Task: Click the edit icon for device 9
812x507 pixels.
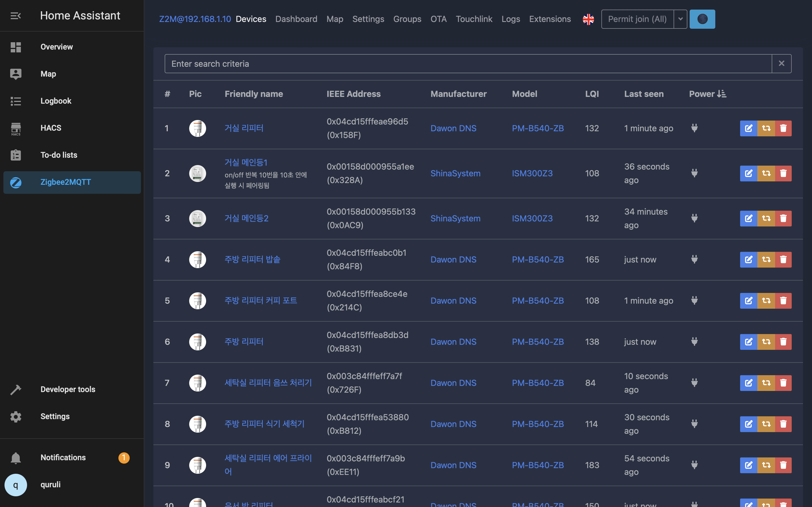Action: [749, 465]
